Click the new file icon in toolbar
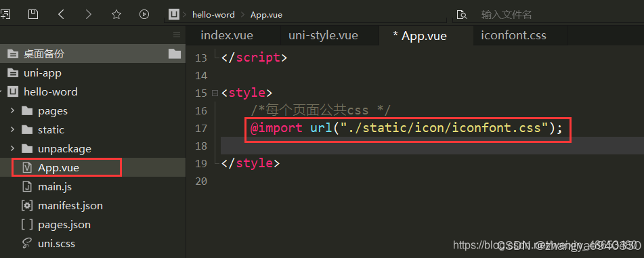Viewport: 644px width, 258px height. (x=5, y=14)
